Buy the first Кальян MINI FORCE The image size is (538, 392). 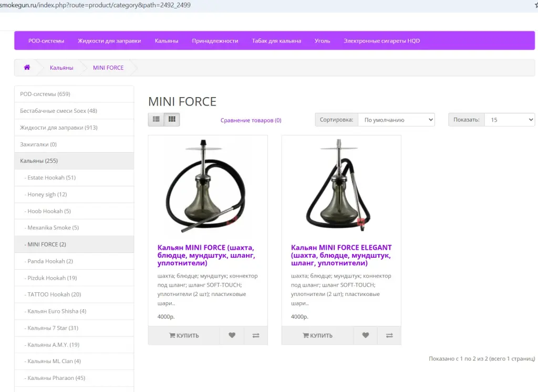(184, 335)
